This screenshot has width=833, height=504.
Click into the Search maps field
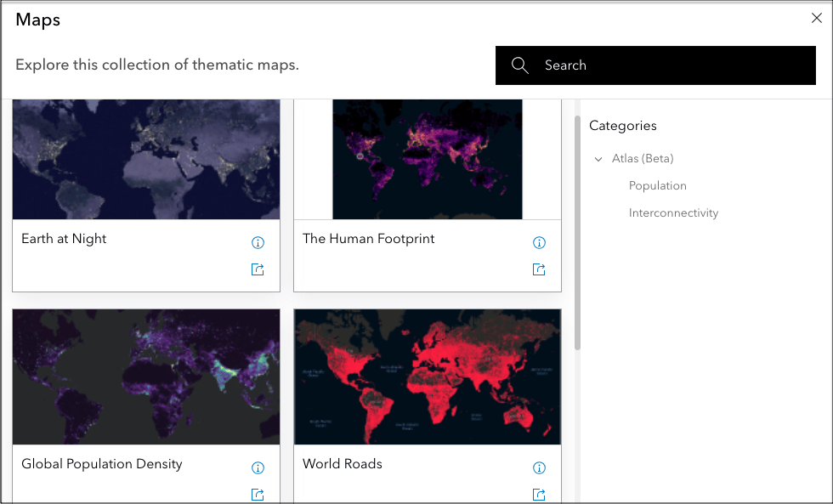click(655, 65)
